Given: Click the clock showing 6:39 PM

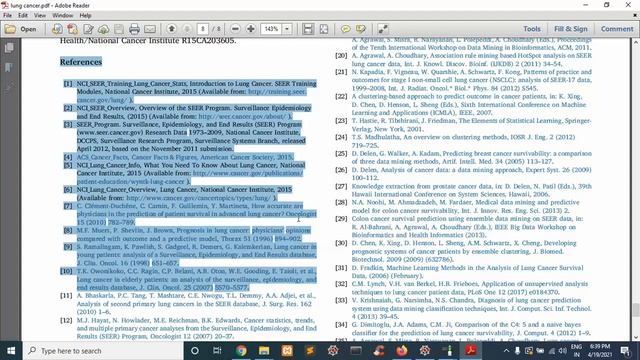Looking at the screenshot, I should pyautogui.click(x=600, y=351).
